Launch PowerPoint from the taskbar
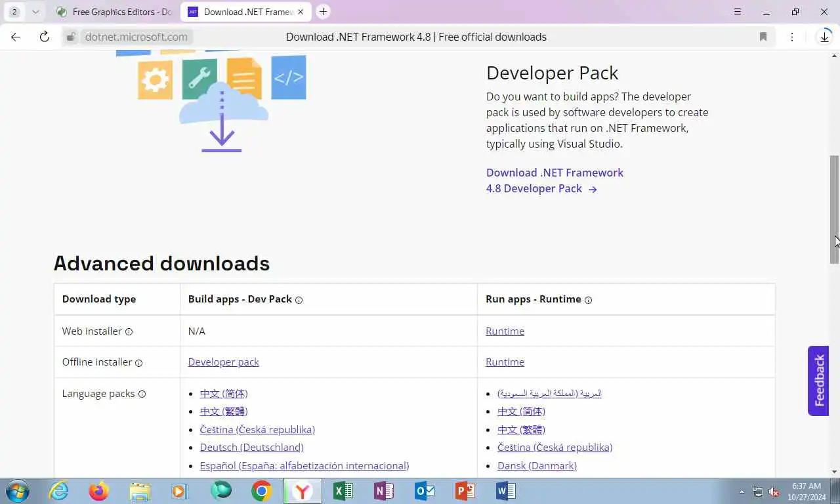Image resolution: width=840 pixels, height=504 pixels. coord(465,491)
